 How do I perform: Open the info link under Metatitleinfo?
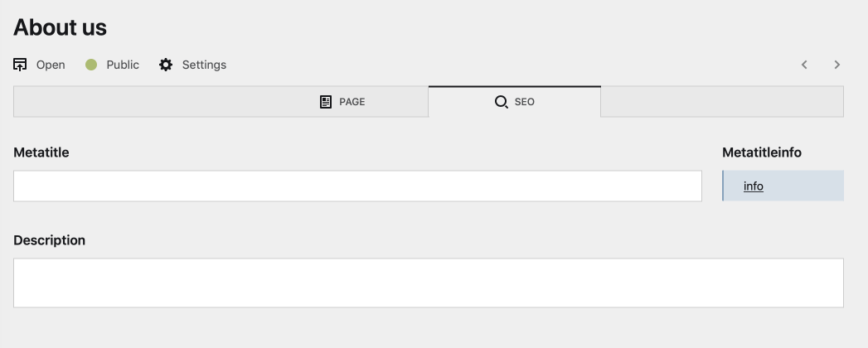pos(753,186)
